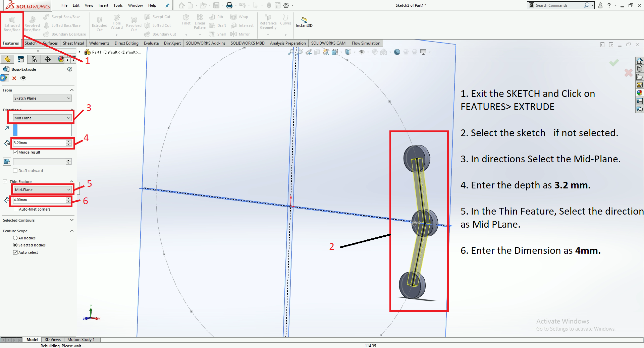
Task: Click the Instant3D tool
Action: (304, 22)
